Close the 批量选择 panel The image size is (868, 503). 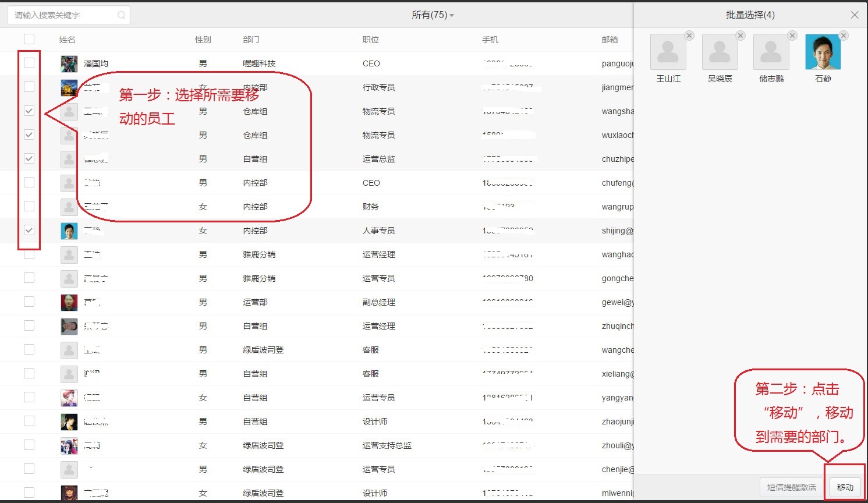855,15
